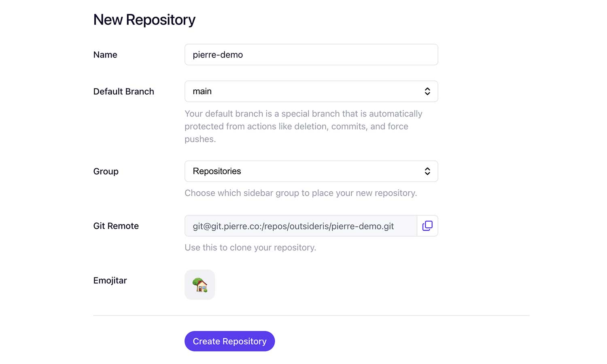607x364 pixels.
Task: Expand the Group dropdown showing Repositories
Action: [x=311, y=171]
